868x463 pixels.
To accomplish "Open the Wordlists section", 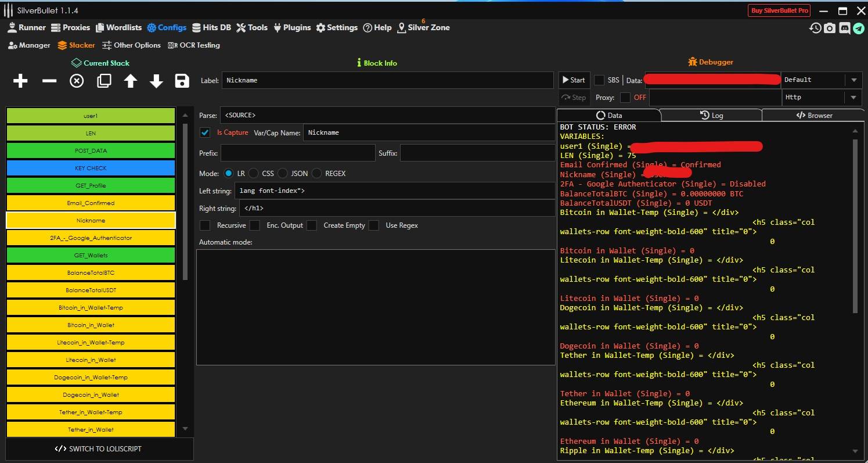I will (x=118, y=27).
